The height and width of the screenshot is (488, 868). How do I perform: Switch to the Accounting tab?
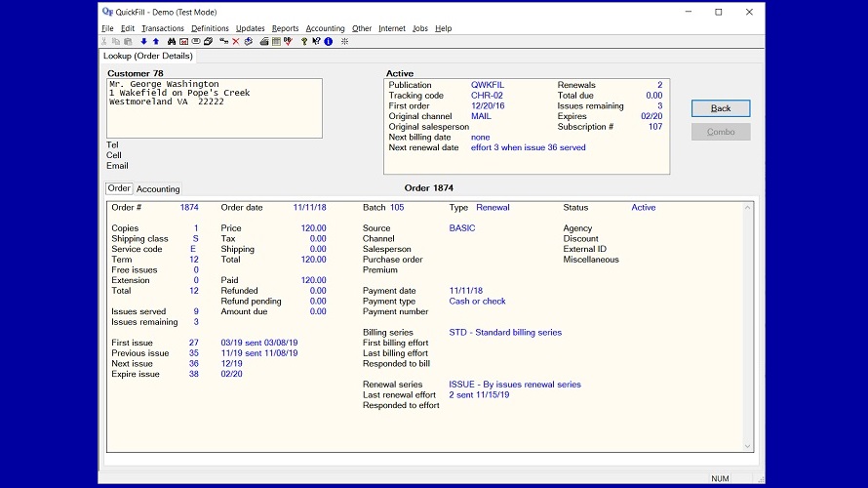click(x=158, y=188)
